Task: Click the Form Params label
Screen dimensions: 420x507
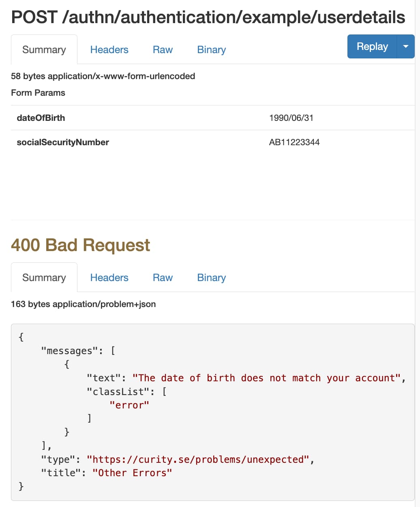Action: (x=38, y=93)
